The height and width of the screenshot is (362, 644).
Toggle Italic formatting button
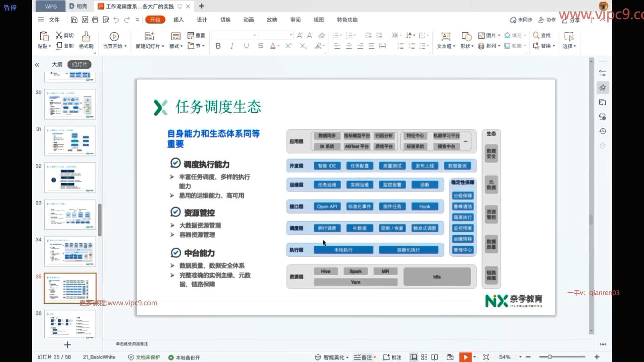[x=232, y=46]
